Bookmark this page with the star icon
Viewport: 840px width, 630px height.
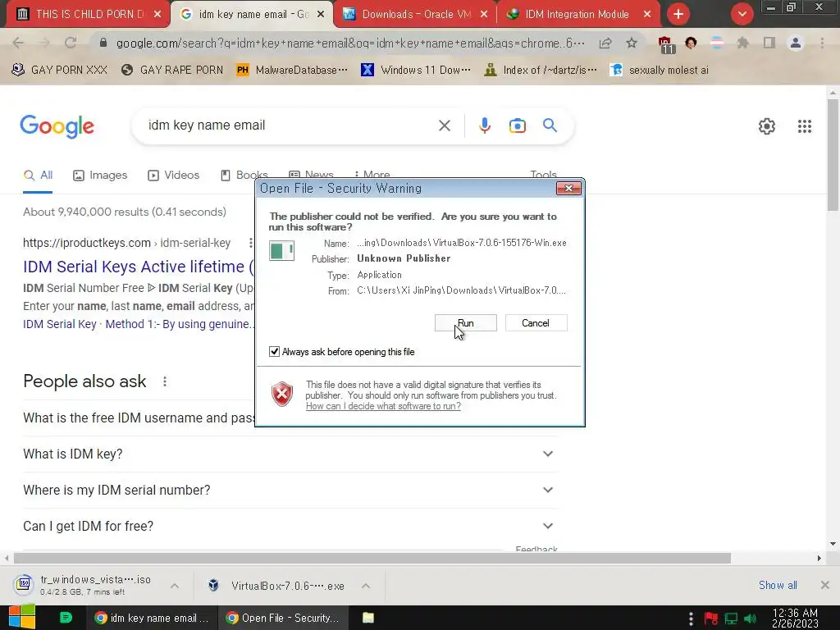[632, 43]
